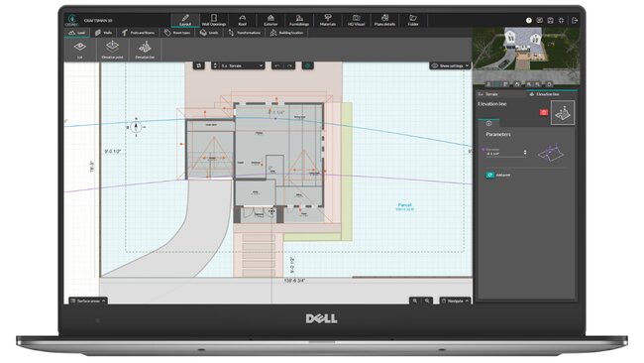
Task: Open the Layout main tab
Action: pyautogui.click(x=185, y=20)
